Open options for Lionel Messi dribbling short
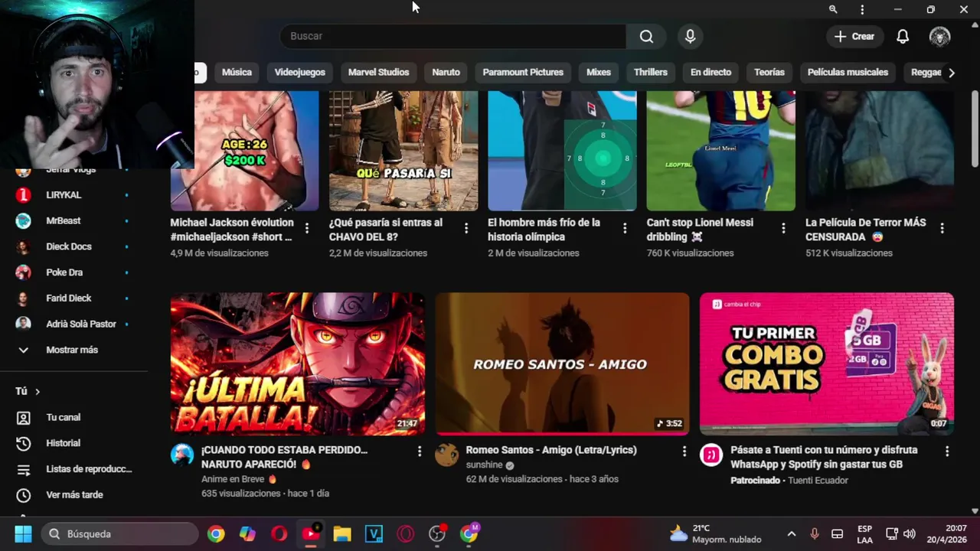The width and height of the screenshot is (980, 551). (783, 228)
